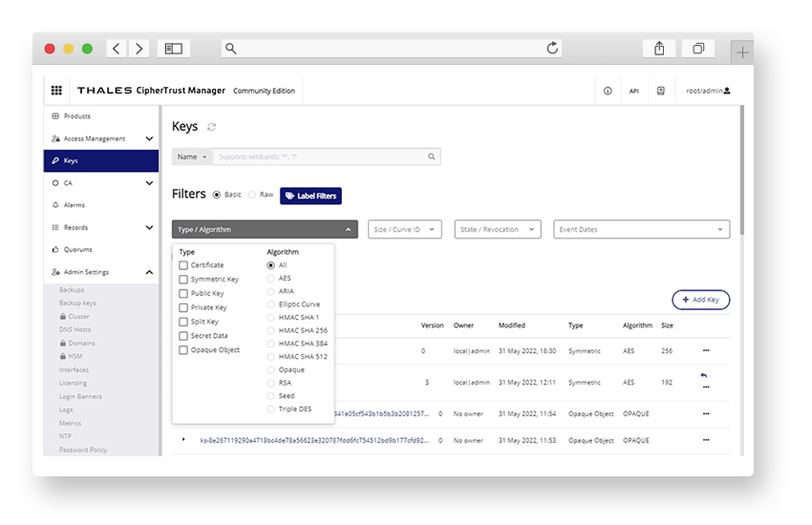Open root/admin user menu
Screen dimensions: 812x525
point(708,91)
